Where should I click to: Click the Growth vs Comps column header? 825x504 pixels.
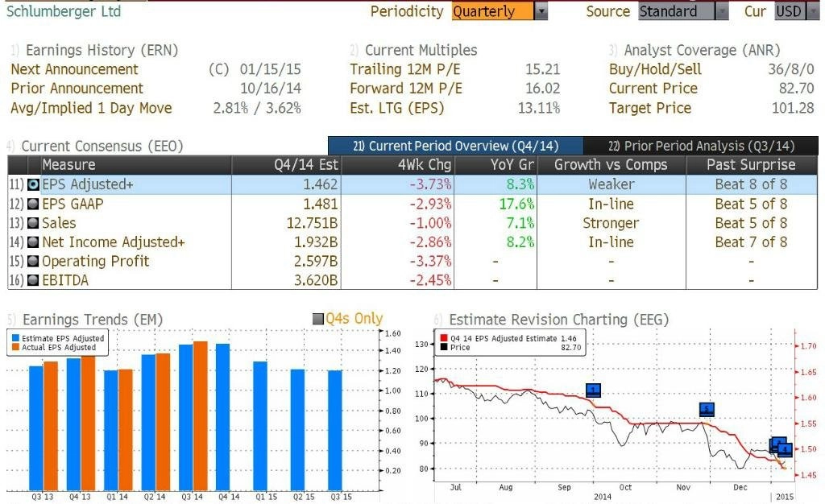pos(611,165)
